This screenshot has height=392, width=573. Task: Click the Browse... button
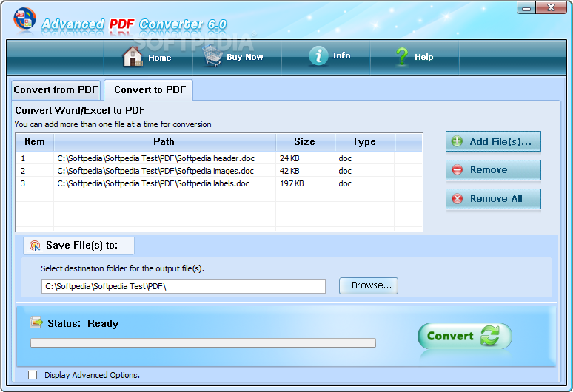pos(369,285)
